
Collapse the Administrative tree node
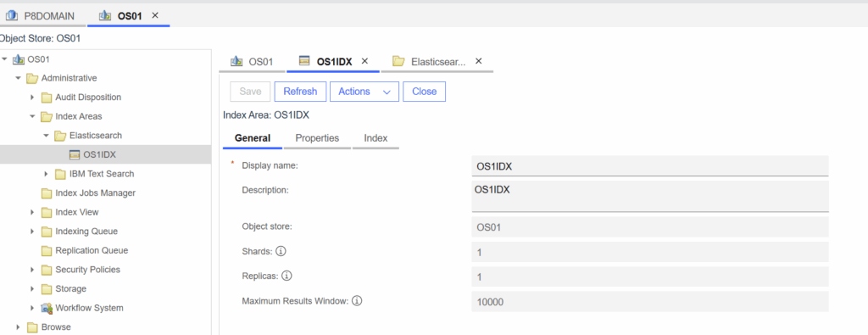(19, 78)
